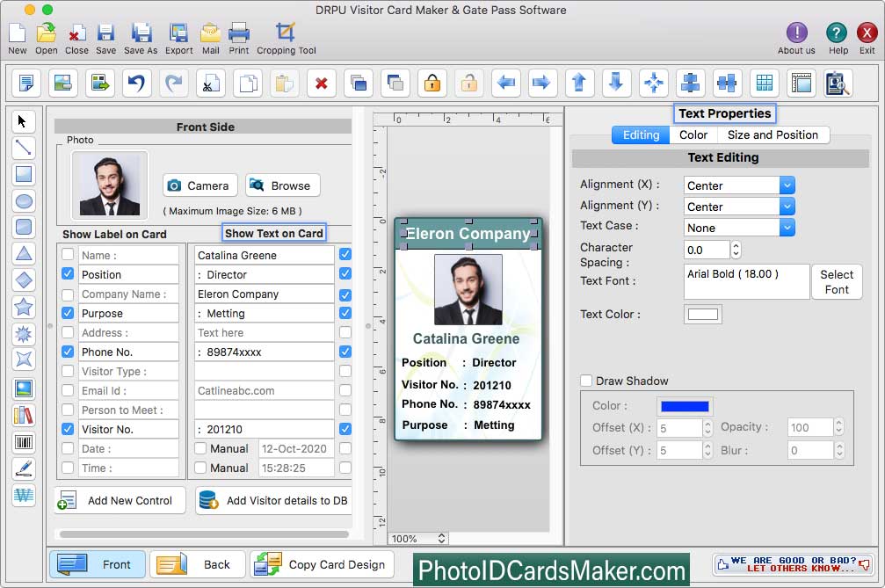Select the WordArt W tool

23,495
